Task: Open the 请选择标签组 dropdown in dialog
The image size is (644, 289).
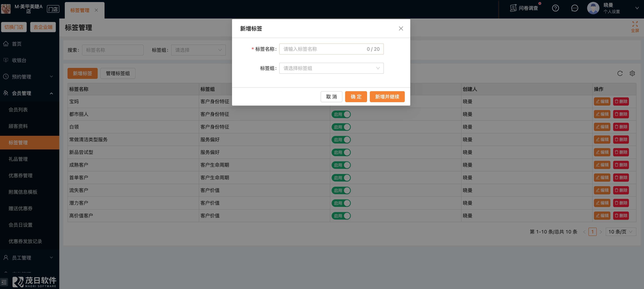Action: click(331, 68)
